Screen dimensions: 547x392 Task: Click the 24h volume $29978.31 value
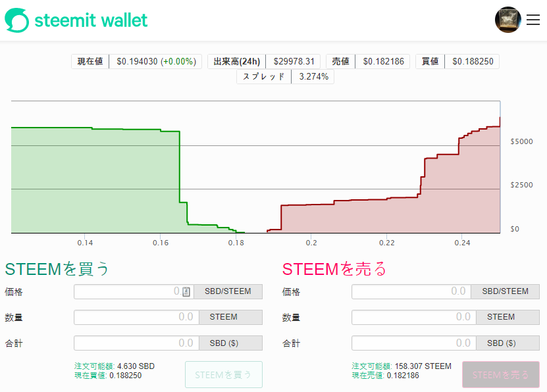[294, 62]
